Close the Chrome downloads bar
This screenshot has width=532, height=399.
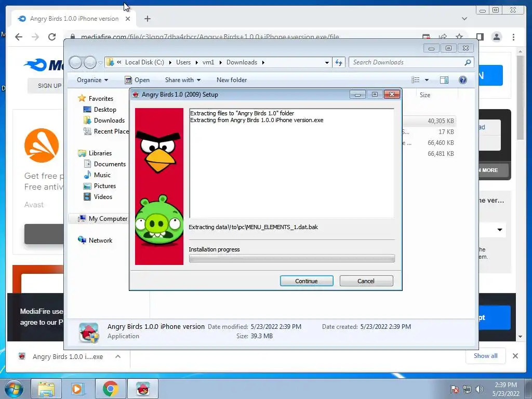515,356
